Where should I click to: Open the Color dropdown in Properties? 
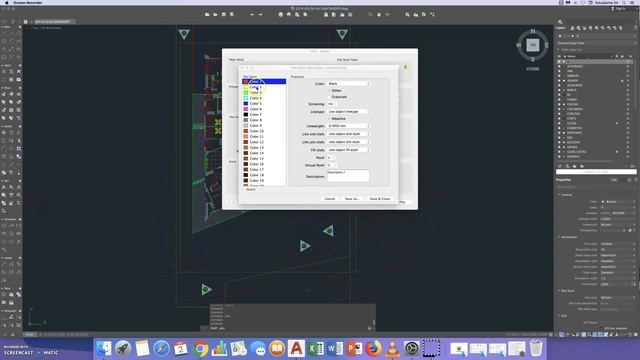[x=349, y=84]
